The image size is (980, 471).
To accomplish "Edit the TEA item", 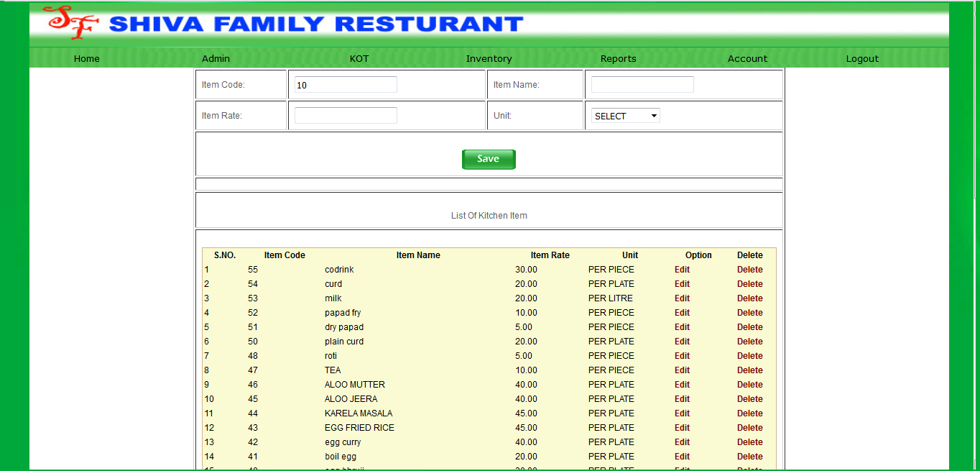I will point(682,370).
